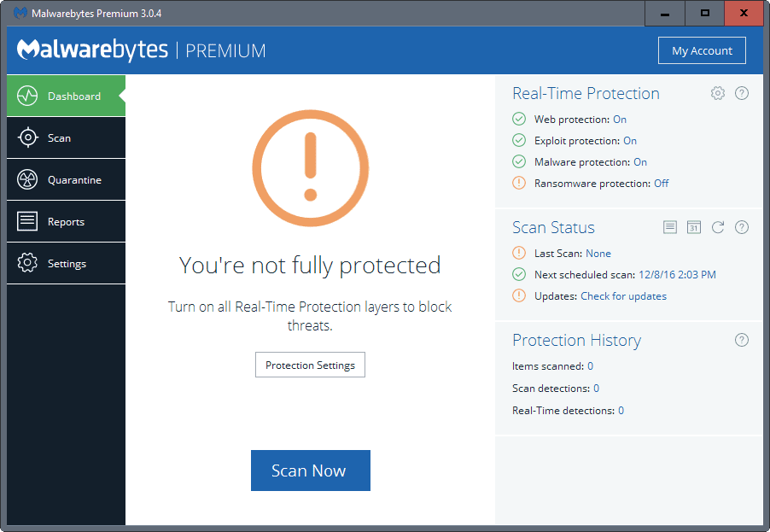Open Protection Settings
The height and width of the screenshot is (532, 770).
310,365
